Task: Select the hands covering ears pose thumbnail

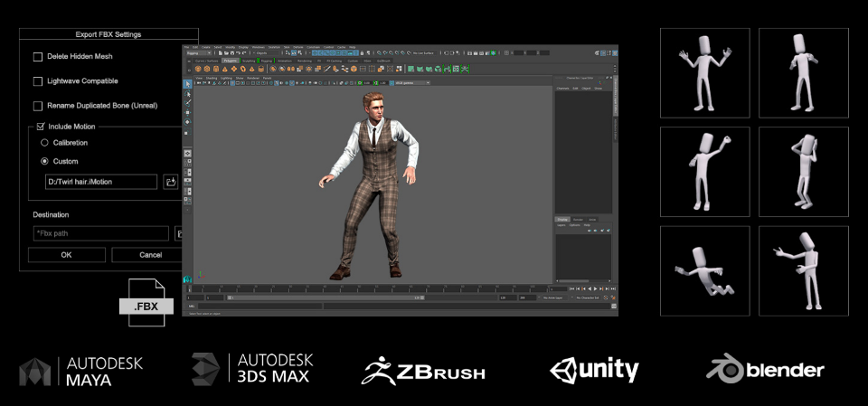Action: (803, 172)
